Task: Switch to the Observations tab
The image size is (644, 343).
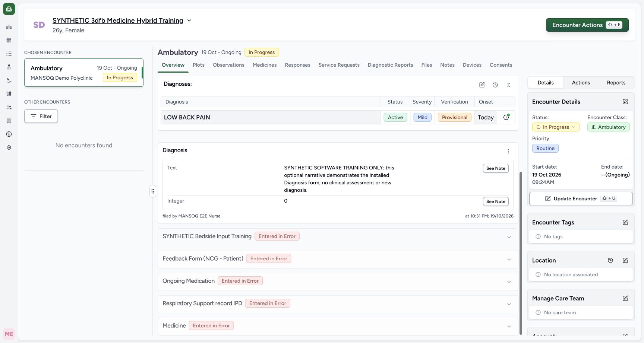Action: (228, 65)
